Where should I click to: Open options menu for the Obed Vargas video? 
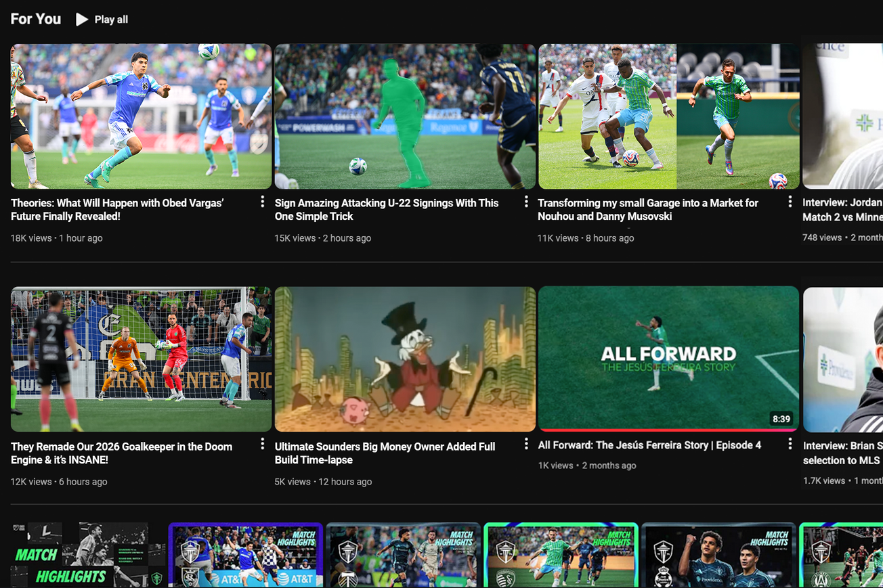click(262, 201)
